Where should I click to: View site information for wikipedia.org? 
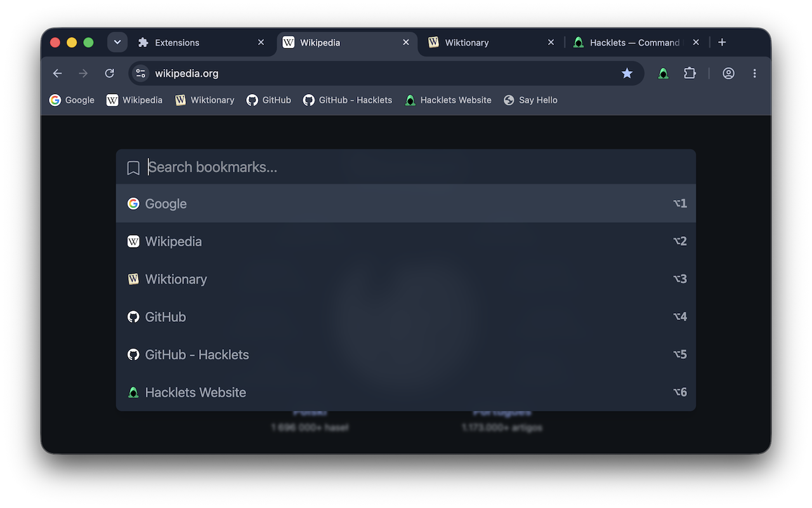click(x=141, y=74)
